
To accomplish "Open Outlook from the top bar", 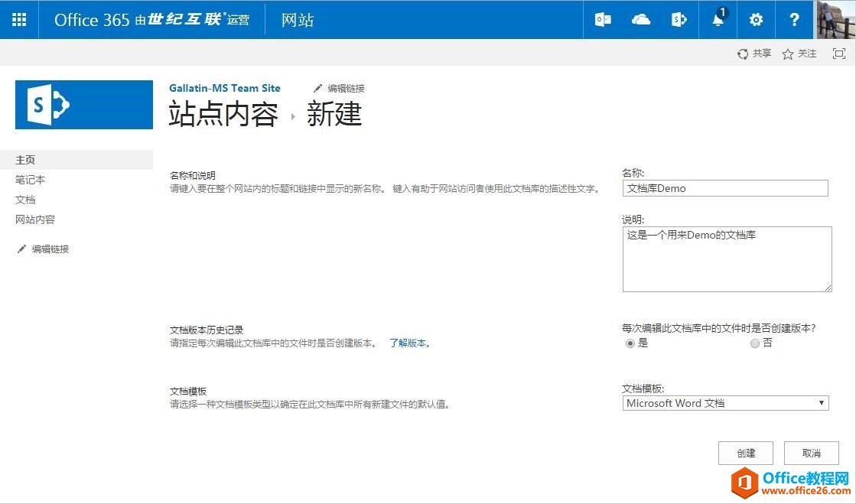I will [603, 20].
